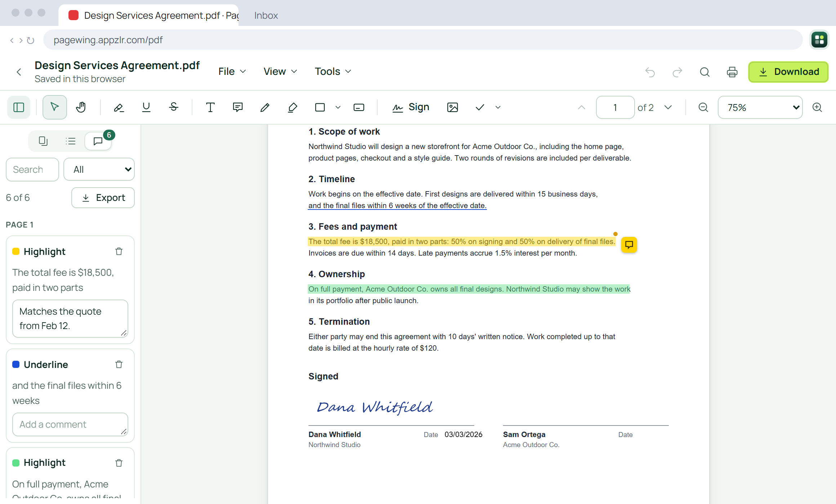Open the View menu

(280, 72)
